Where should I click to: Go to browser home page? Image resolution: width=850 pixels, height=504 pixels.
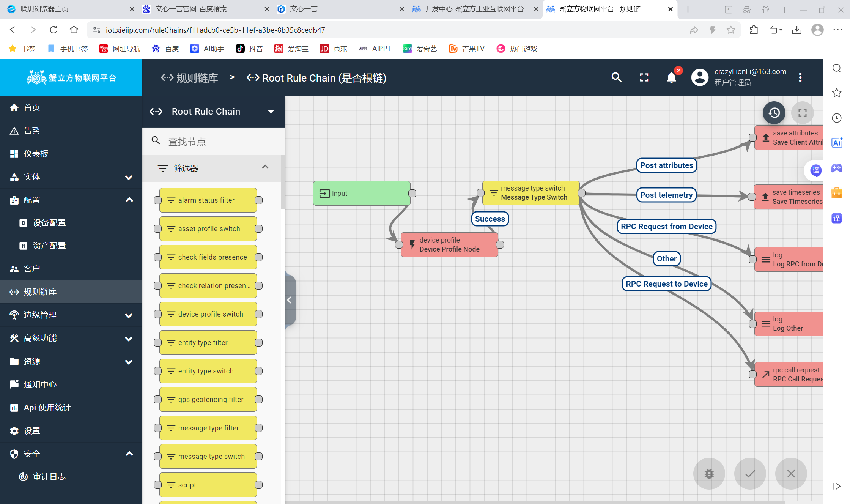[74, 30]
